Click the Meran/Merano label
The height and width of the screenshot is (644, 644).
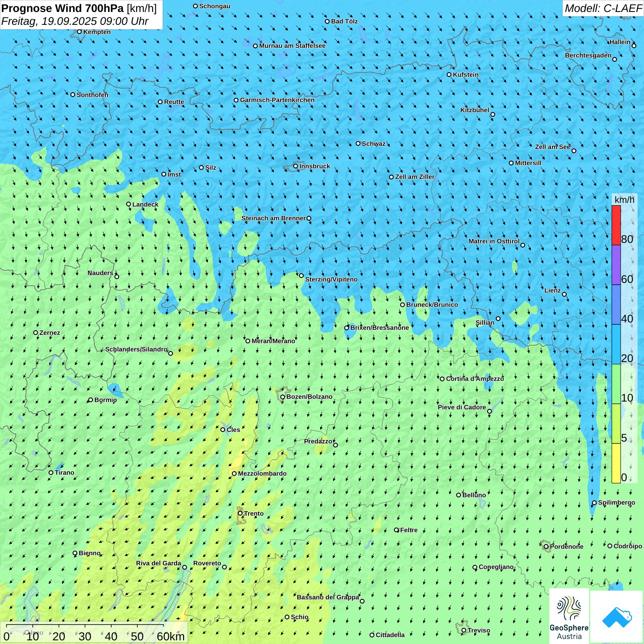click(273, 341)
